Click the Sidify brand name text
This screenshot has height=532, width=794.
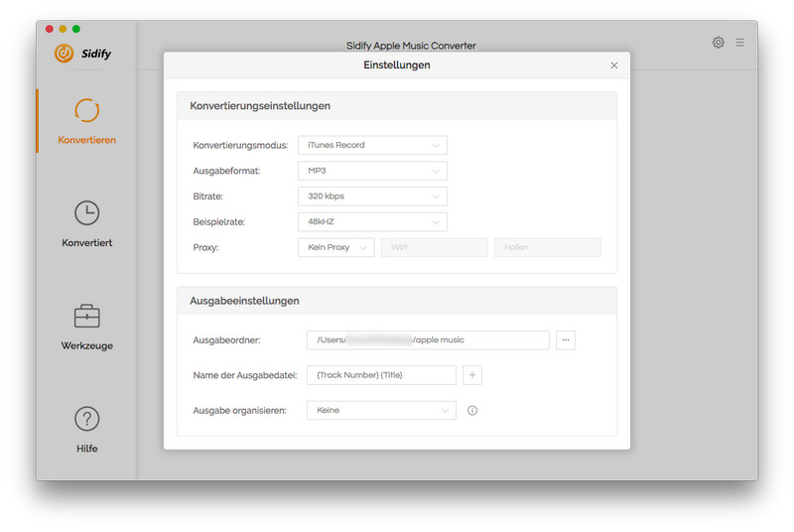point(96,54)
